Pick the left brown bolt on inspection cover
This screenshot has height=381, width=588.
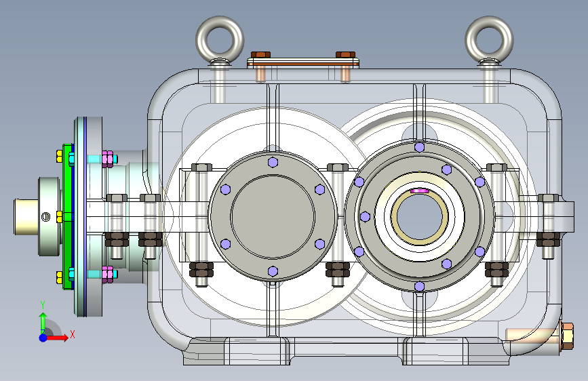pos(260,56)
